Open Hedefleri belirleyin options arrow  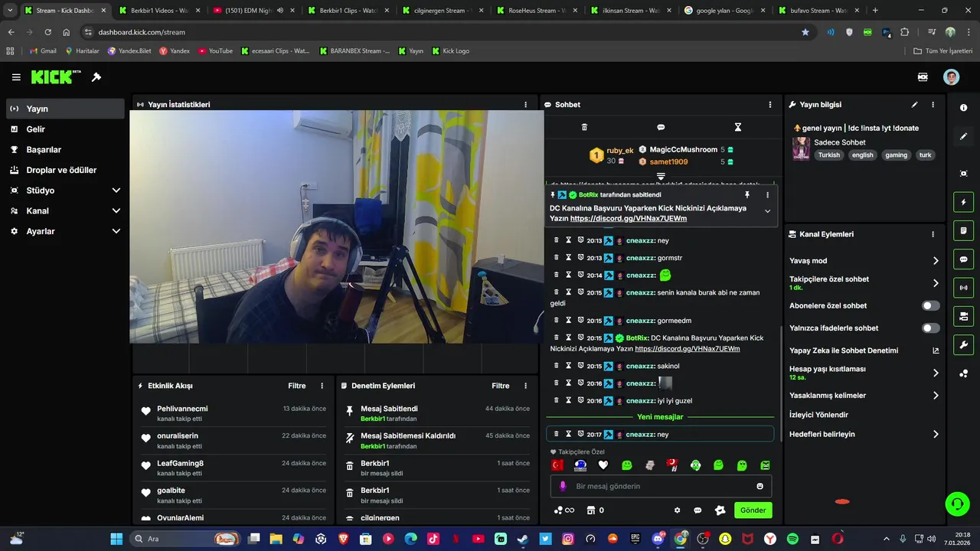(935, 435)
